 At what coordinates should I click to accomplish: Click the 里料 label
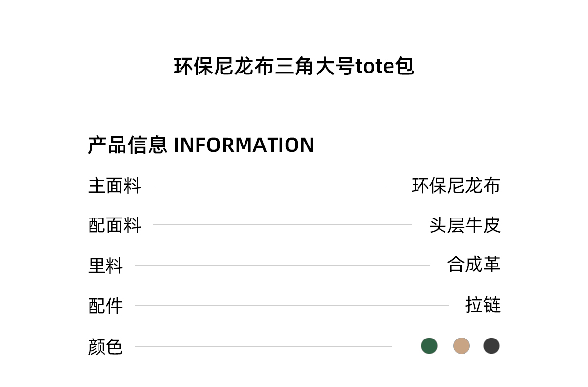point(106,266)
